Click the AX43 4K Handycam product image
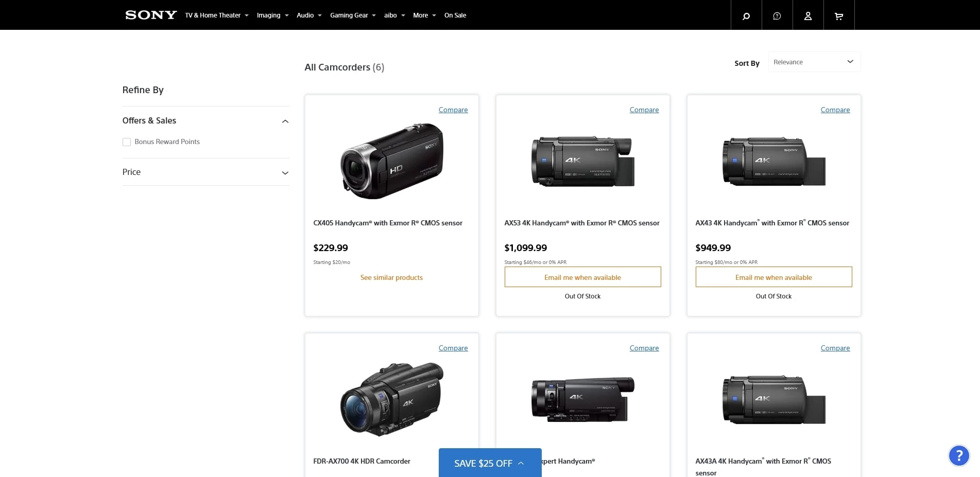The height and width of the screenshot is (477, 980). 773,162
